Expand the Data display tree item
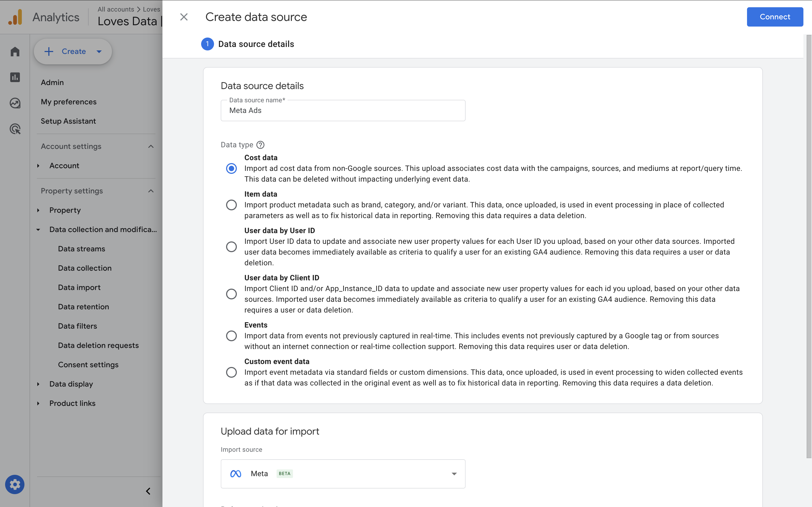Image resolution: width=812 pixels, height=507 pixels. coord(38,384)
